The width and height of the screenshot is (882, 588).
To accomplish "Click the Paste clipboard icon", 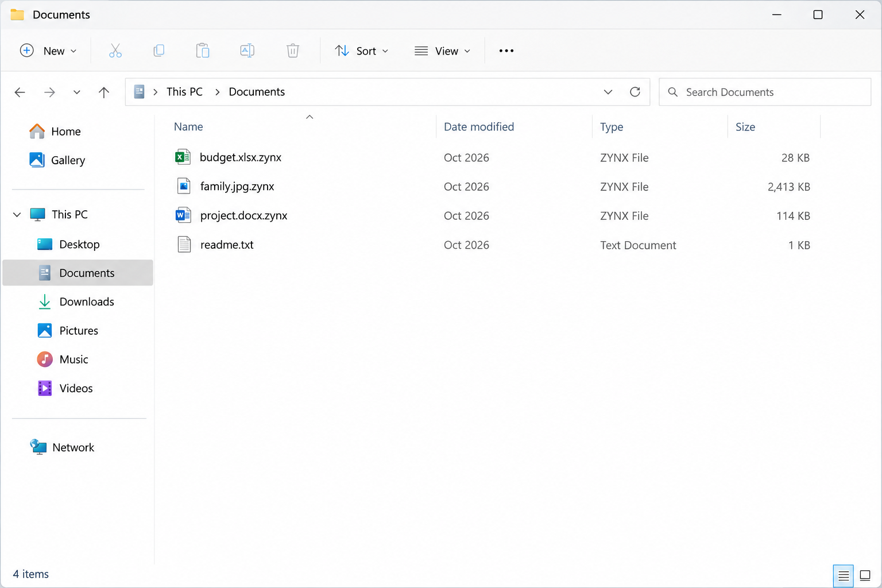I will (203, 51).
